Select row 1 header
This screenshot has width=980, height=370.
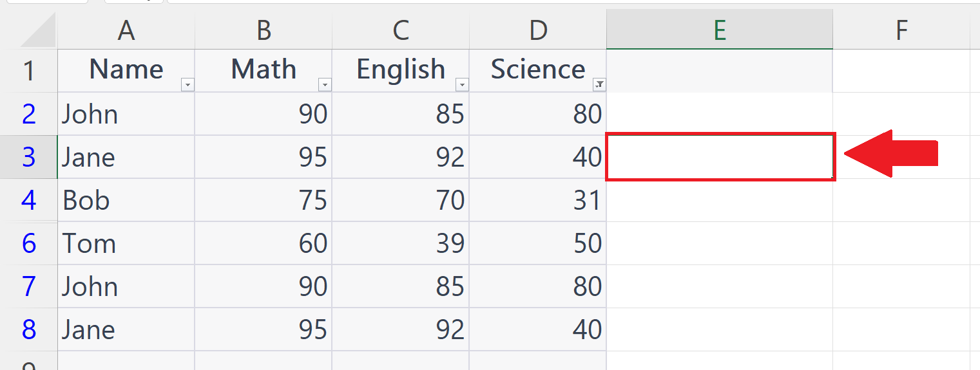pos(29,71)
